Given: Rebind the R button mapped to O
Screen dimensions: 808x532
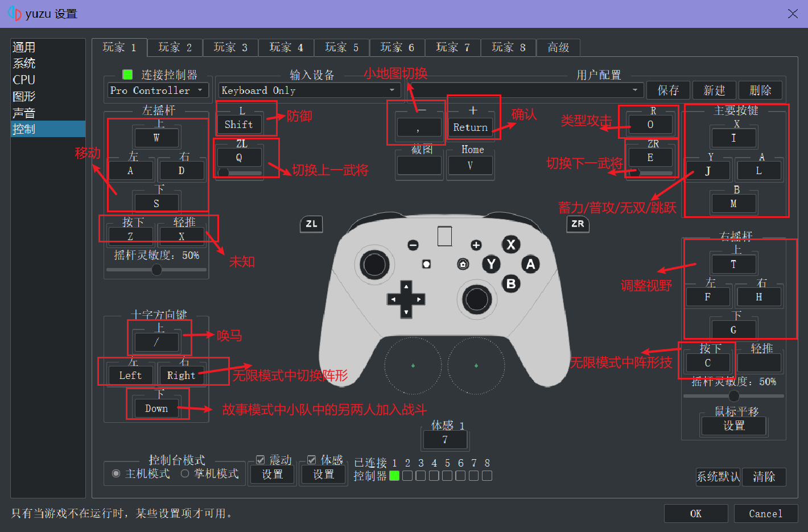Looking at the screenshot, I should [x=650, y=125].
